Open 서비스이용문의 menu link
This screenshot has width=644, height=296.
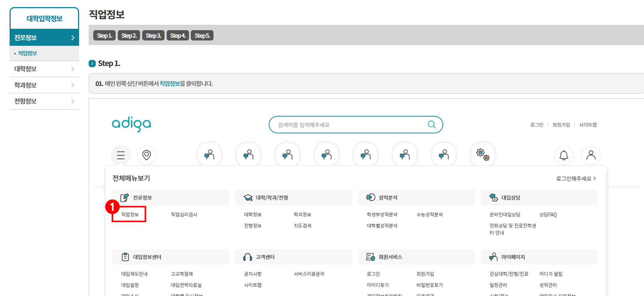click(x=309, y=274)
